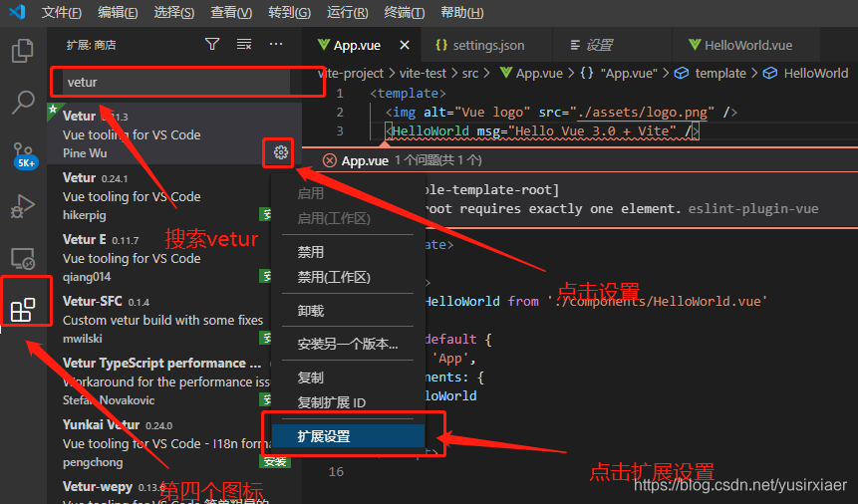Open the 转到(G) menu
The height and width of the screenshot is (504, 858).
click(x=289, y=12)
